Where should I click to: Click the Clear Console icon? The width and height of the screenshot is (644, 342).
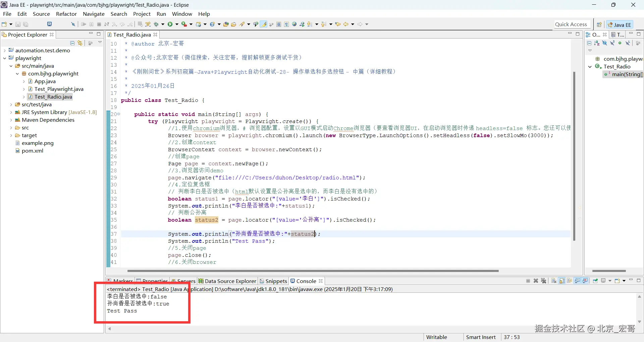pyautogui.click(x=554, y=281)
